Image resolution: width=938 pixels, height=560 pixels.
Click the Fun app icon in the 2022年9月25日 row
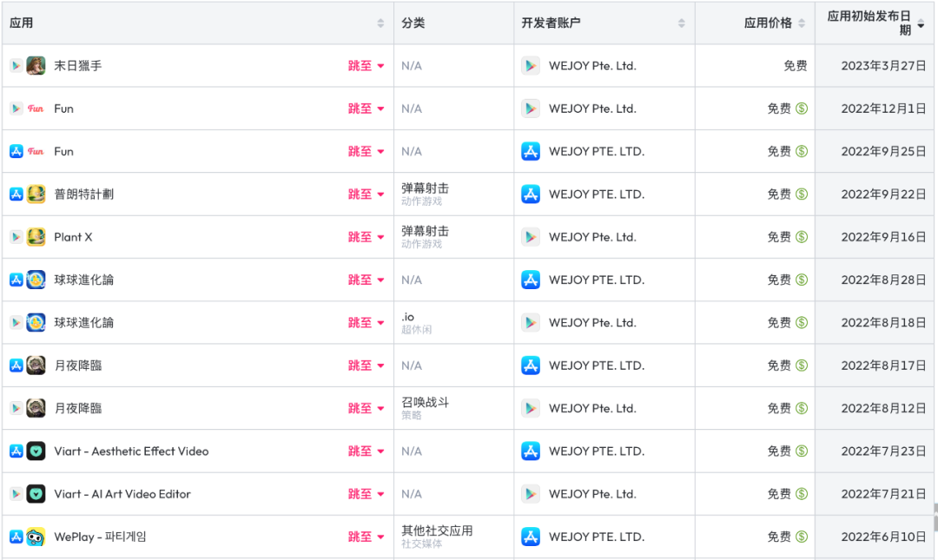(x=36, y=151)
